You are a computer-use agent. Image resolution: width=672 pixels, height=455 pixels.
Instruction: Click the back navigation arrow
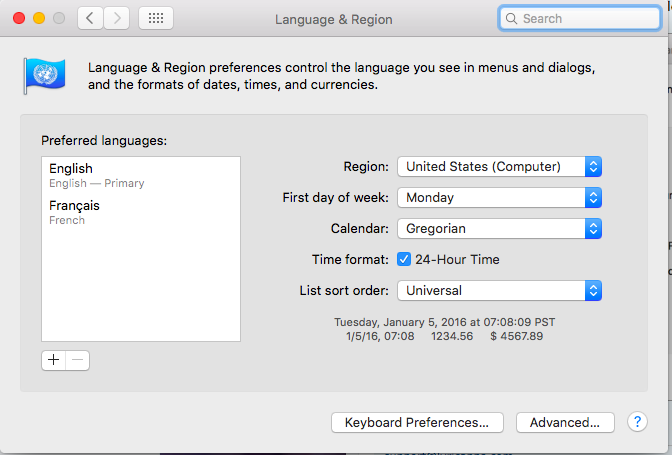(x=91, y=18)
